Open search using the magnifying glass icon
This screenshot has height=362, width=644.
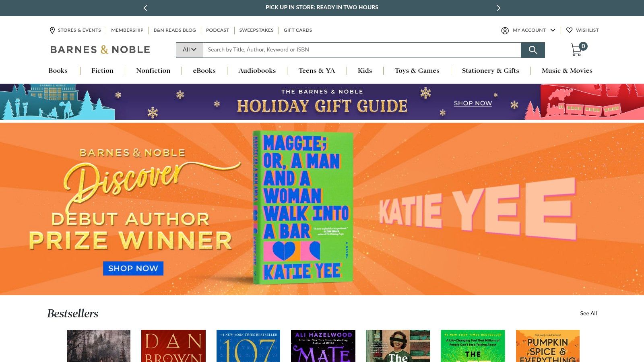(x=533, y=50)
